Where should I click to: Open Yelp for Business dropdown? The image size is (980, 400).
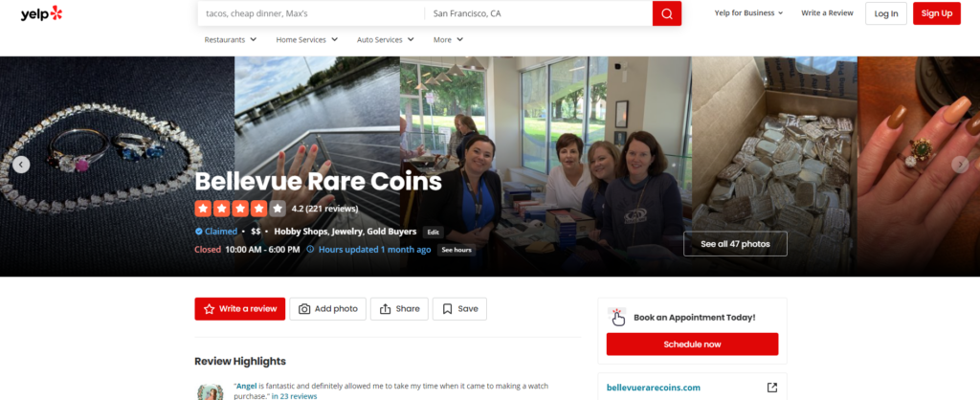point(748,13)
